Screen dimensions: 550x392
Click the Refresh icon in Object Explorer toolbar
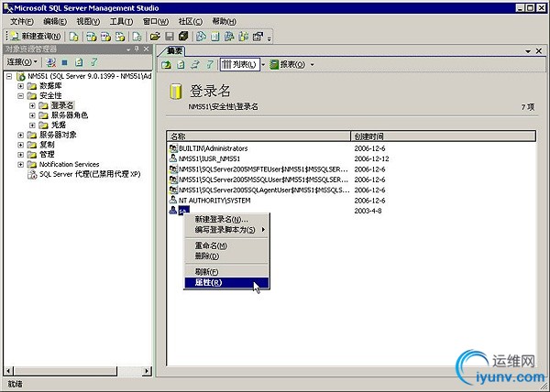click(x=79, y=62)
